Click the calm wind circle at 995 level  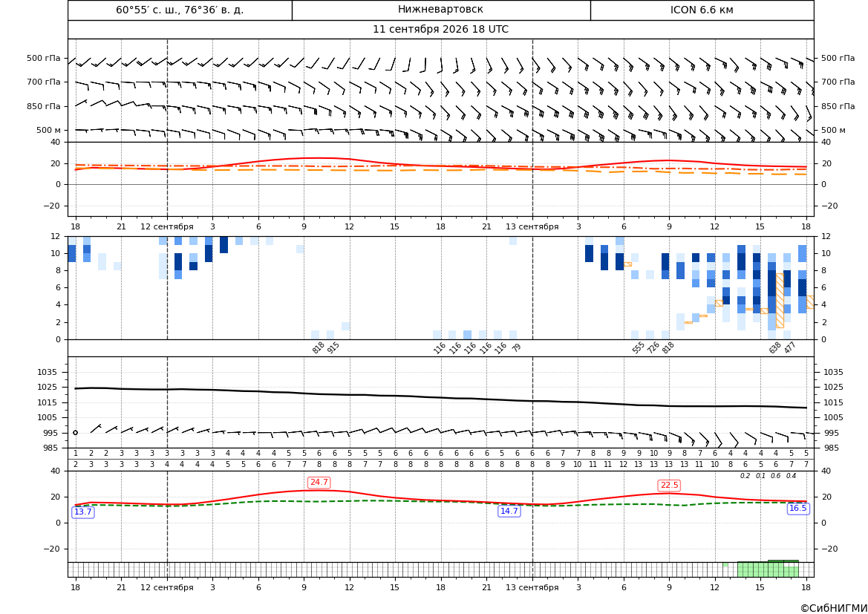click(x=75, y=433)
